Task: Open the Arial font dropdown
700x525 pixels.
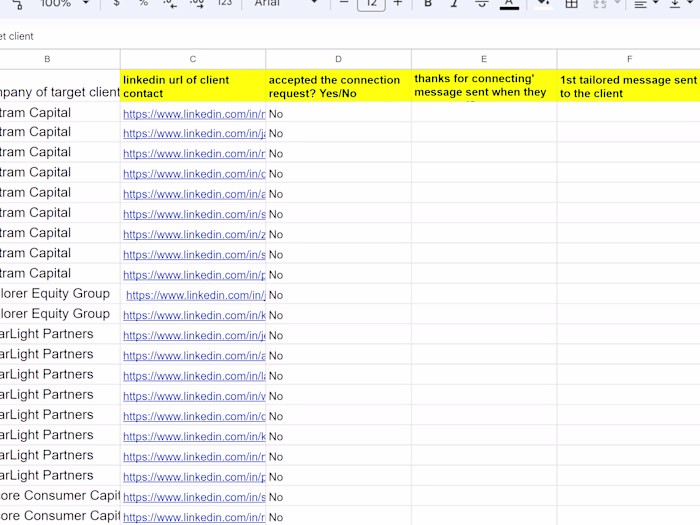Action: 286,3
